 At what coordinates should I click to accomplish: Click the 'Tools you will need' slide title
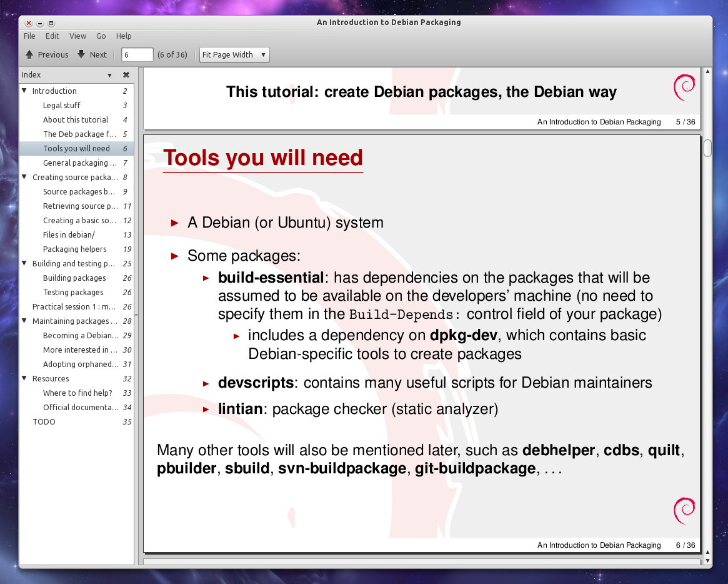click(x=263, y=158)
